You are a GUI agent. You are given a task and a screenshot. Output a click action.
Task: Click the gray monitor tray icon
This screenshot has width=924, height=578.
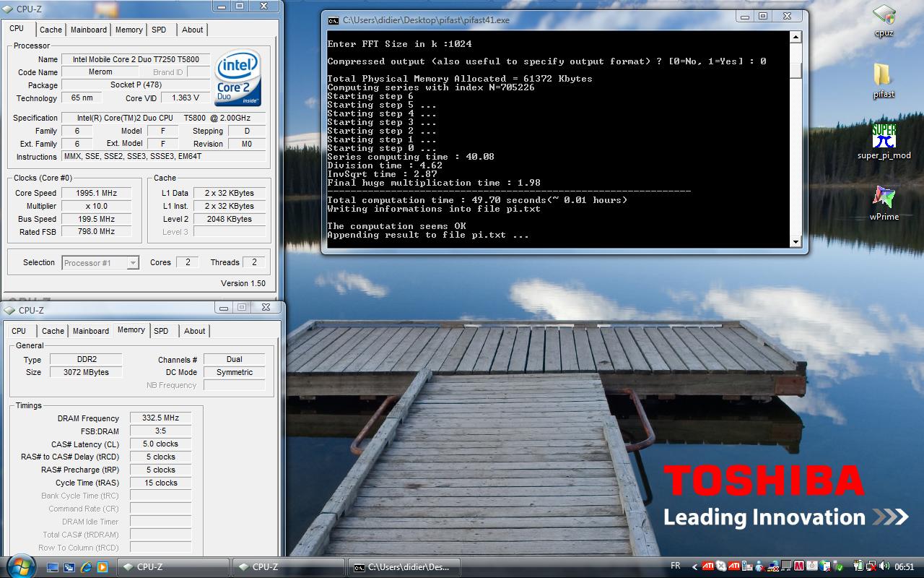pyautogui.click(x=786, y=566)
